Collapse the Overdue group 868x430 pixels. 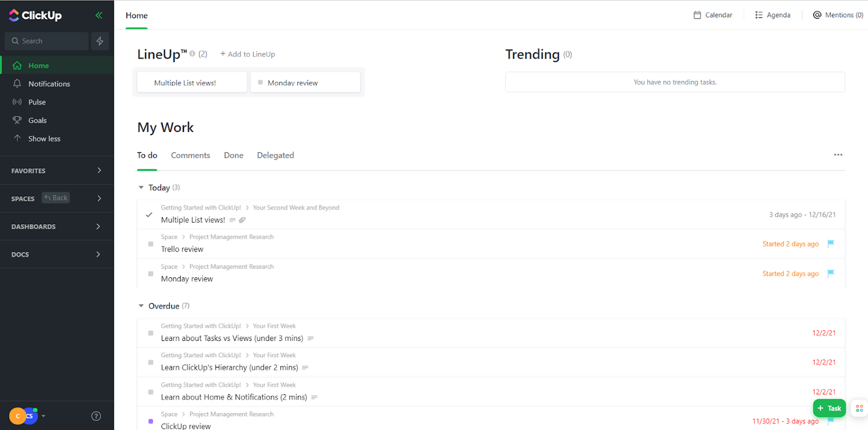tap(141, 306)
